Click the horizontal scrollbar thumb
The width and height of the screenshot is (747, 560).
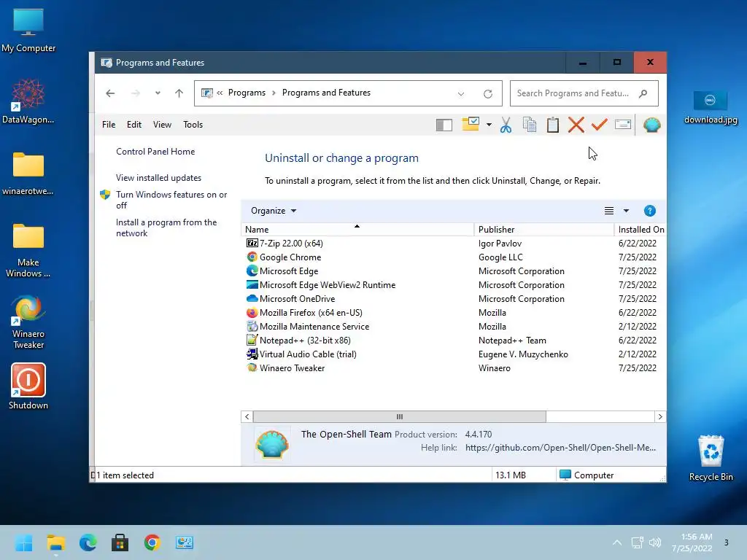399,416
